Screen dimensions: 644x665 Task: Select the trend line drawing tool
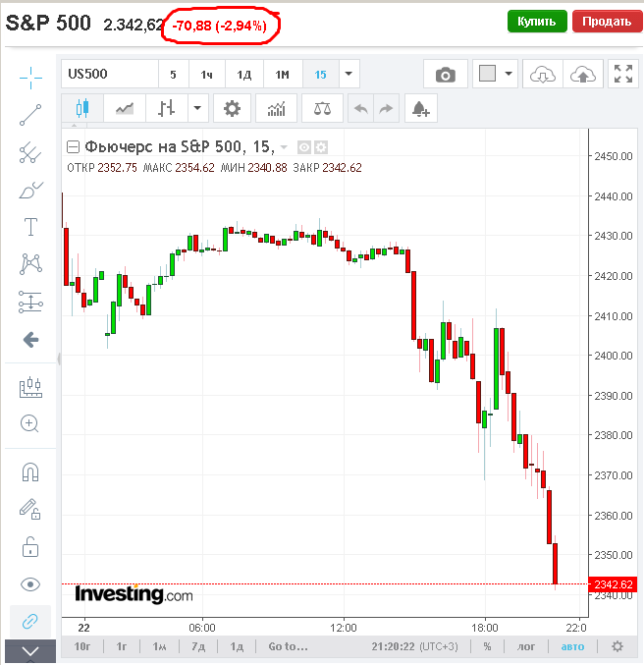point(30,115)
